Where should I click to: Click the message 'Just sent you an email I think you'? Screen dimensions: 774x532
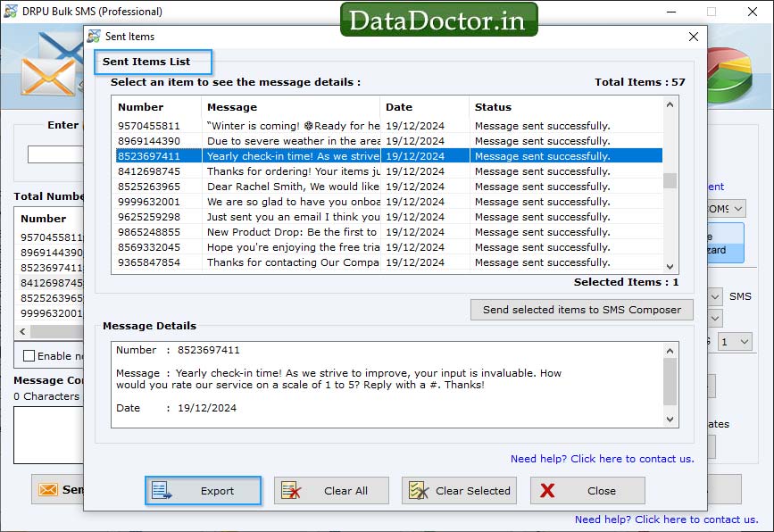point(293,217)
